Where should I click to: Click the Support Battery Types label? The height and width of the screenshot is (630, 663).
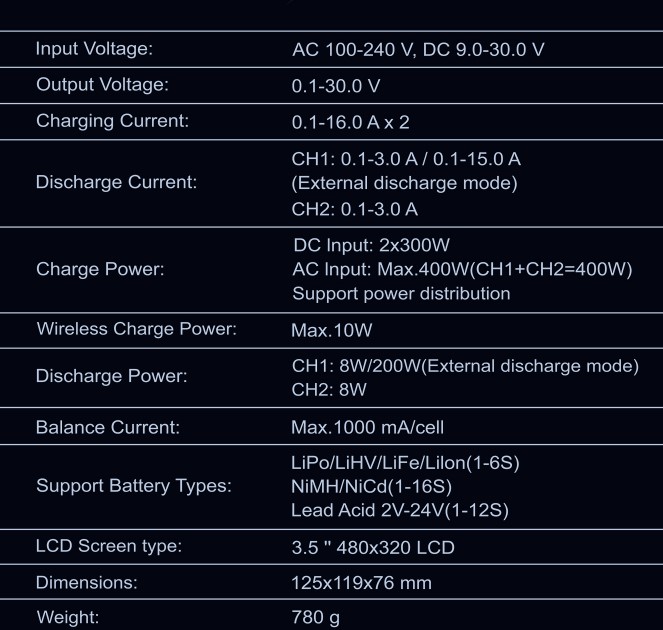133,486
